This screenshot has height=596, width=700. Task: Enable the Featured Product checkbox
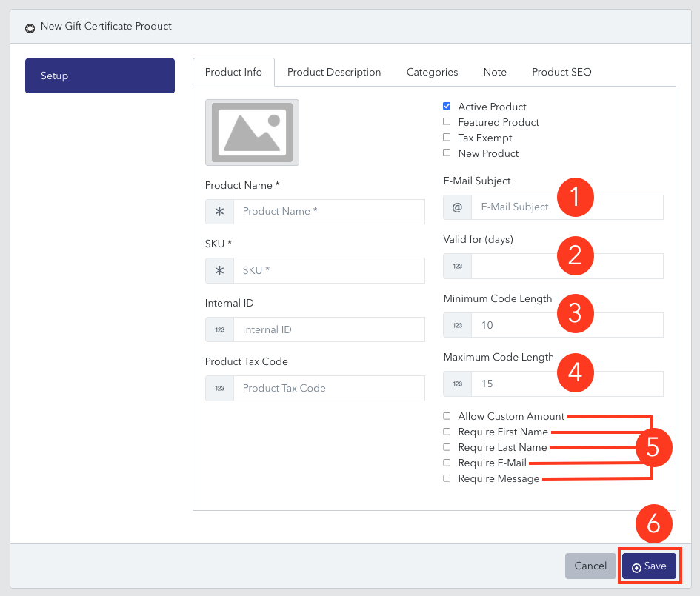click(447, 121)
